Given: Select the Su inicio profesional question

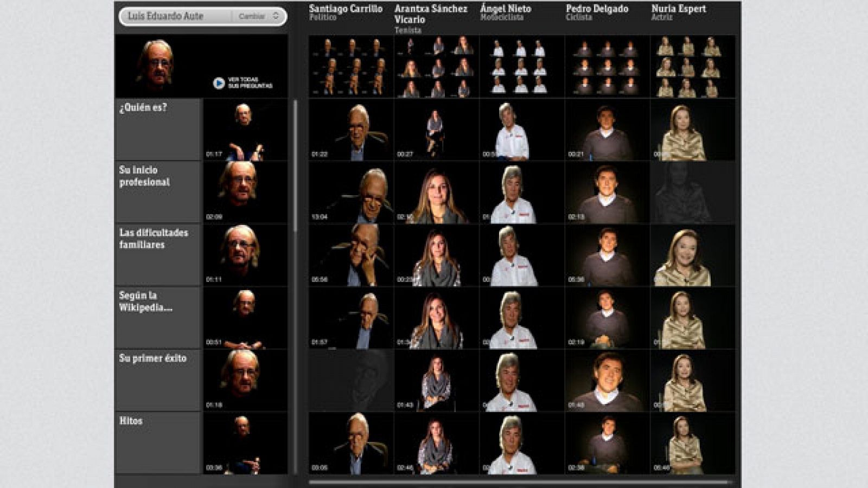Looking at the screenshot, I should click(x=157, y=191).
